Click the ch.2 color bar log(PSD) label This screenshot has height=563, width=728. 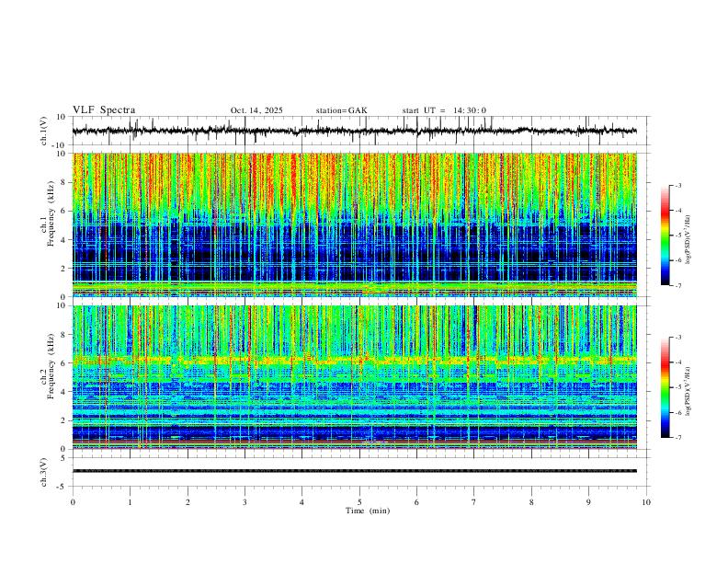[688, 391]
